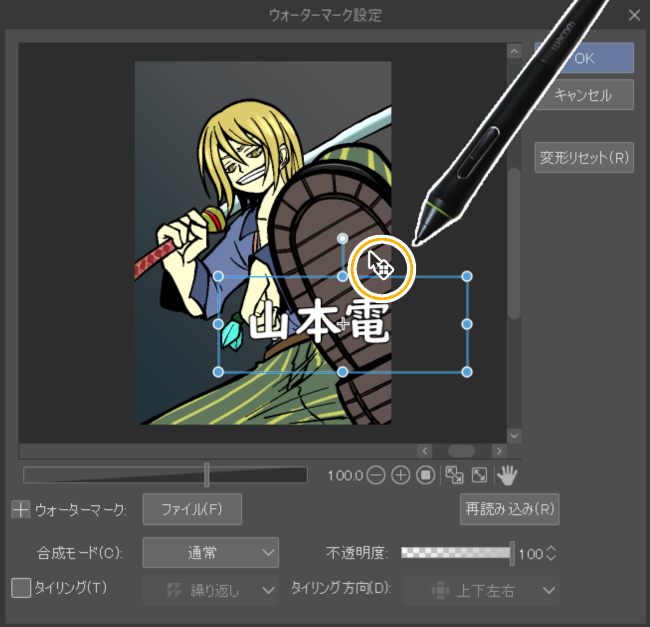Click the 再読み込み(R) button
The width and height of the screenshot is (650, 627).
tap(509, 509)
